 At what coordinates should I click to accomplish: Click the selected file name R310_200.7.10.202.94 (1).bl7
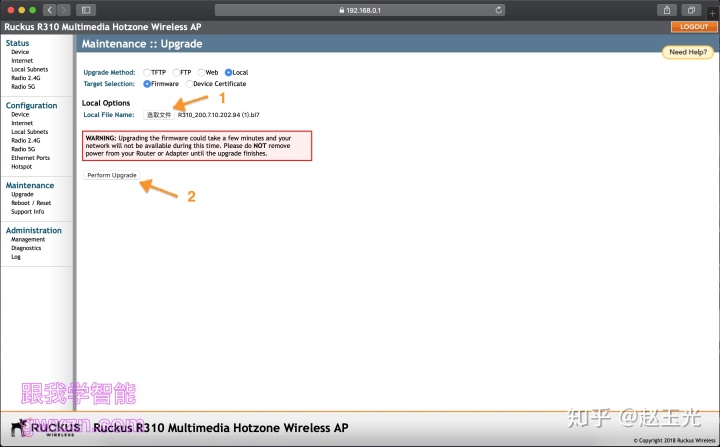[219, 115]
